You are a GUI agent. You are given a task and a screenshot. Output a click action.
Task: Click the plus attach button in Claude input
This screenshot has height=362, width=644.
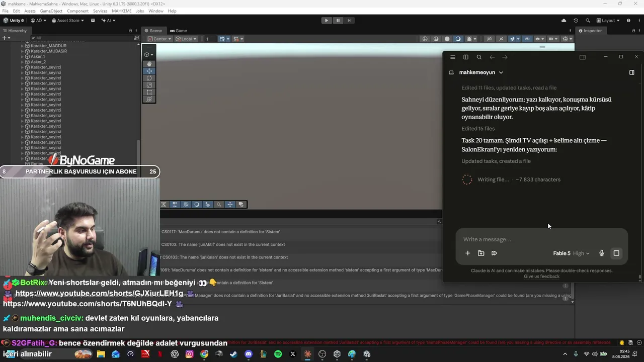point(467,253)
